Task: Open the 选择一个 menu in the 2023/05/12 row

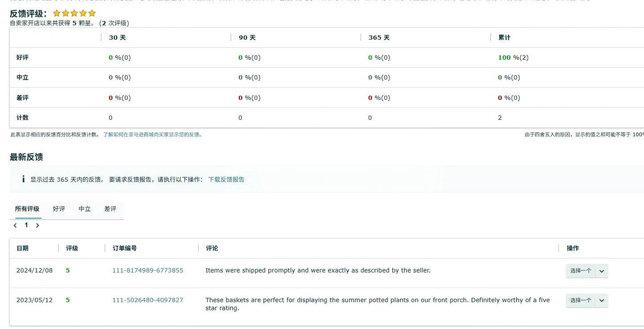Action: (x=580, y=301)
